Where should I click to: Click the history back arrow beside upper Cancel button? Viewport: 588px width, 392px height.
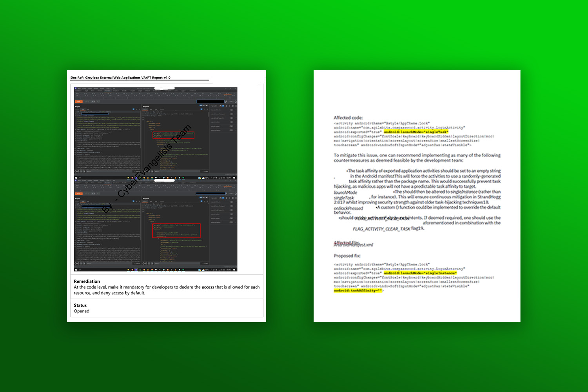pos(93,102)
